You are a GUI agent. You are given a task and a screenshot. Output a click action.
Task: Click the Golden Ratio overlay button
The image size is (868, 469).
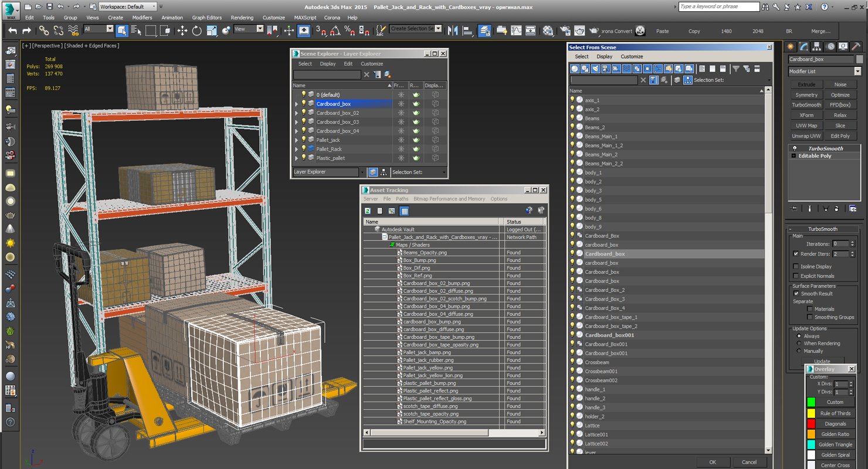pyautogui.click(x=835, y=434)
